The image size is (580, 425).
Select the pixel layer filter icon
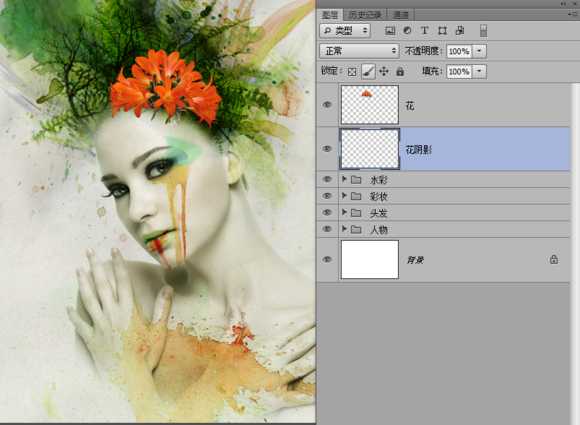[390, 31]
